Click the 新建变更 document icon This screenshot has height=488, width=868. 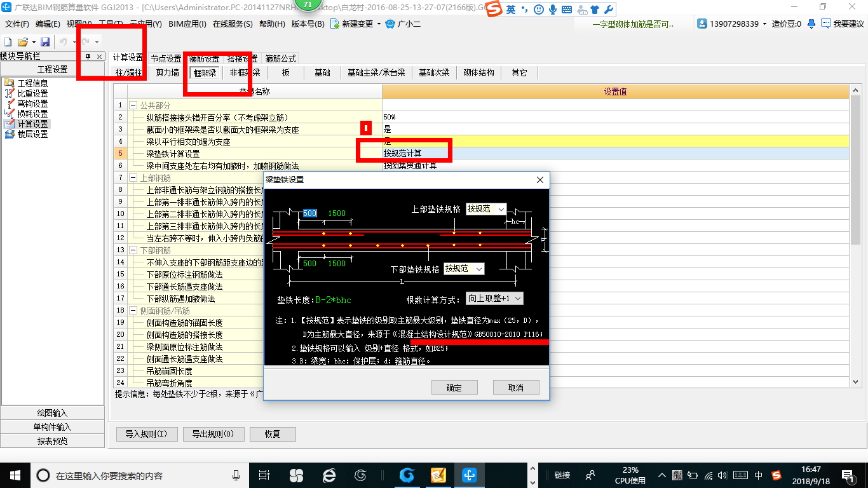click(x=335, y=24)
